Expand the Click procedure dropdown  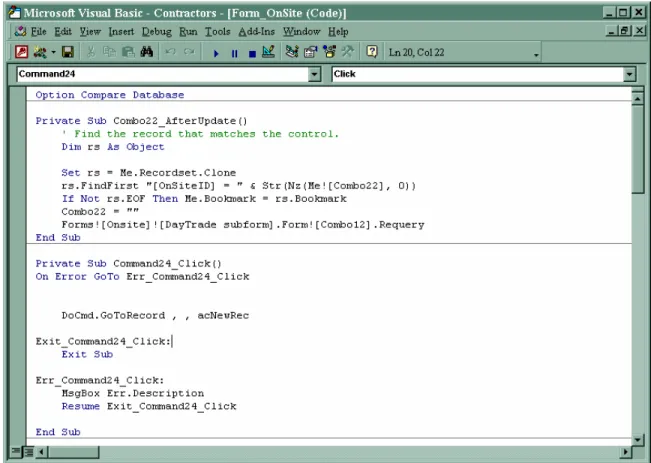tap(629, 74)
